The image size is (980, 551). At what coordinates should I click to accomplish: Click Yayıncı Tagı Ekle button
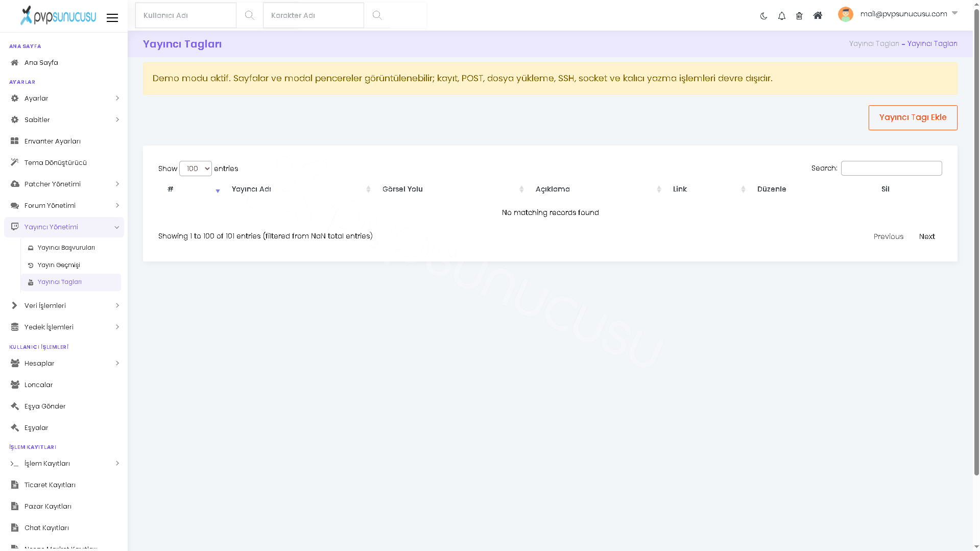[x=913, y=118]
